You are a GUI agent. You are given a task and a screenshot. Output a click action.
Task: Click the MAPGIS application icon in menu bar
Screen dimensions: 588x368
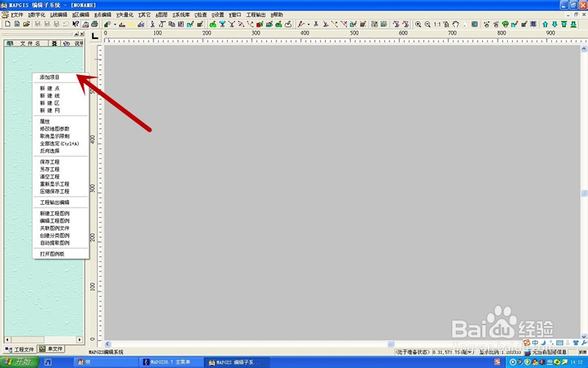tap(5, 15)
